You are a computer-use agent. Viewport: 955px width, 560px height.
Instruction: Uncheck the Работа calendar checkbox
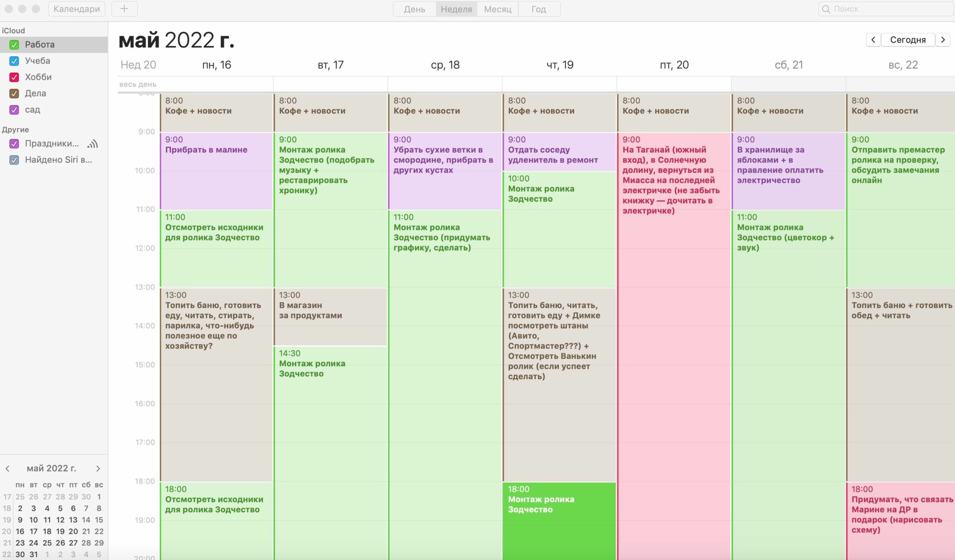tap(14, 44)
